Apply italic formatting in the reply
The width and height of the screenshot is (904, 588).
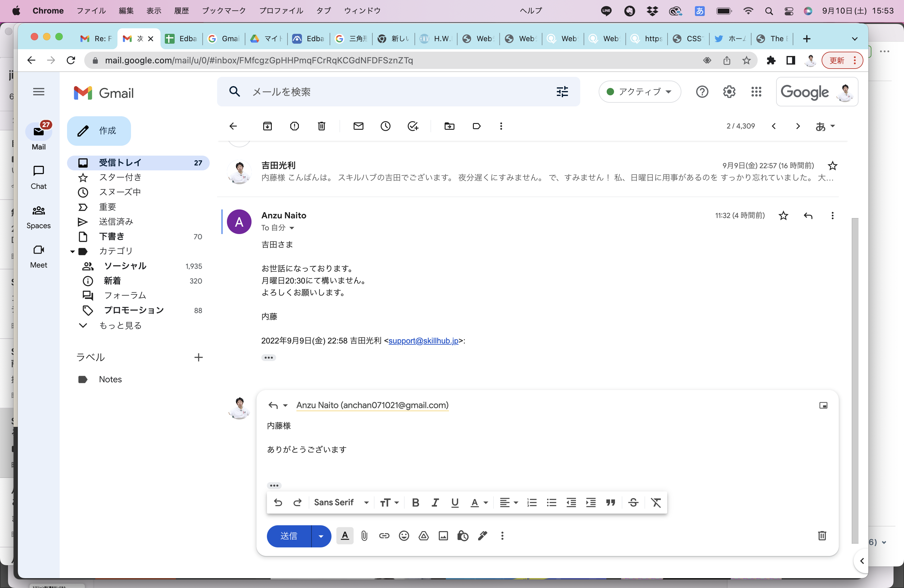click(x=435, y=503)
